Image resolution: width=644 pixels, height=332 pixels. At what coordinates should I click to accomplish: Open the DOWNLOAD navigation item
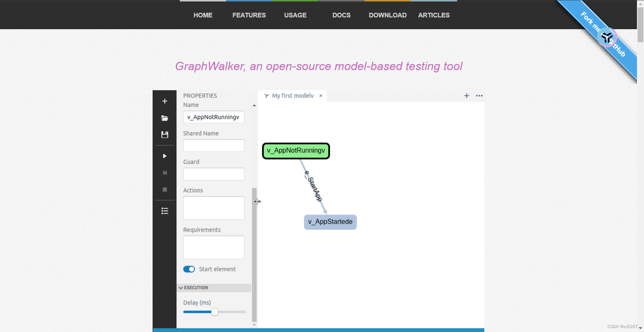(387, 15)
